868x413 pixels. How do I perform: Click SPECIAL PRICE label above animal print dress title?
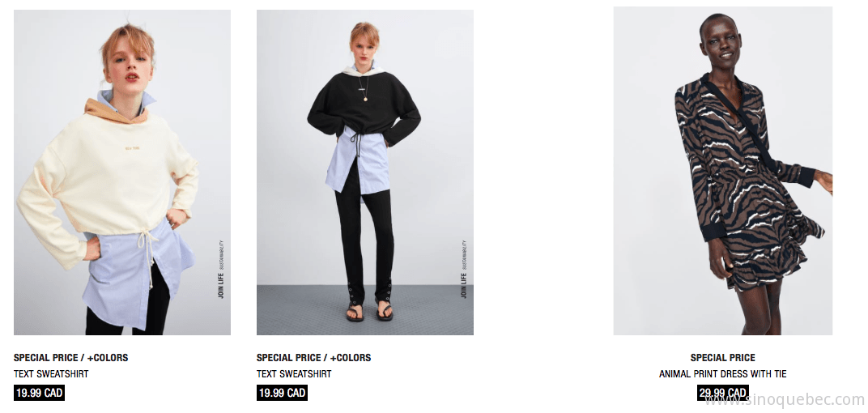(722, 358)
